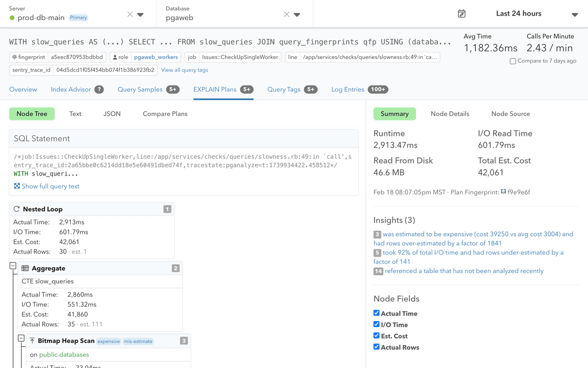Click the calendar icon beside Last 24 hours
This screenshot has height=368, width=588.
pos(462,14)
